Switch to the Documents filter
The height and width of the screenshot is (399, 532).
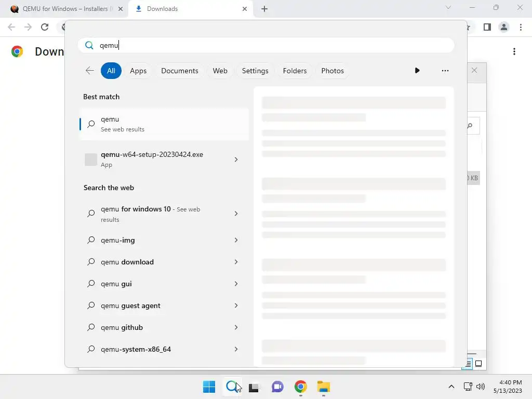click(179, 71)
